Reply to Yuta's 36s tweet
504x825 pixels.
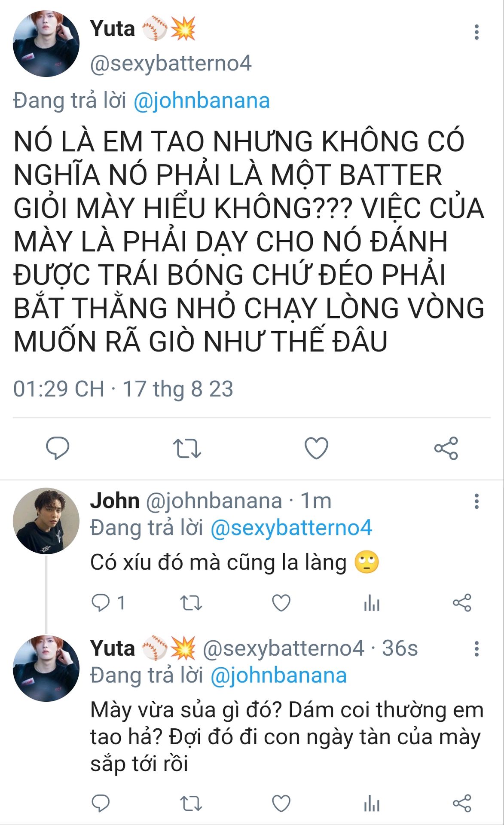(x=101, y=803)
